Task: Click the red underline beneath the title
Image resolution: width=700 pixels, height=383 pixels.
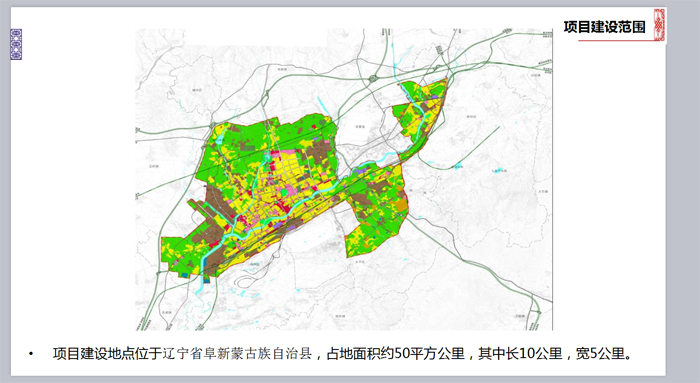Action: 616,41
